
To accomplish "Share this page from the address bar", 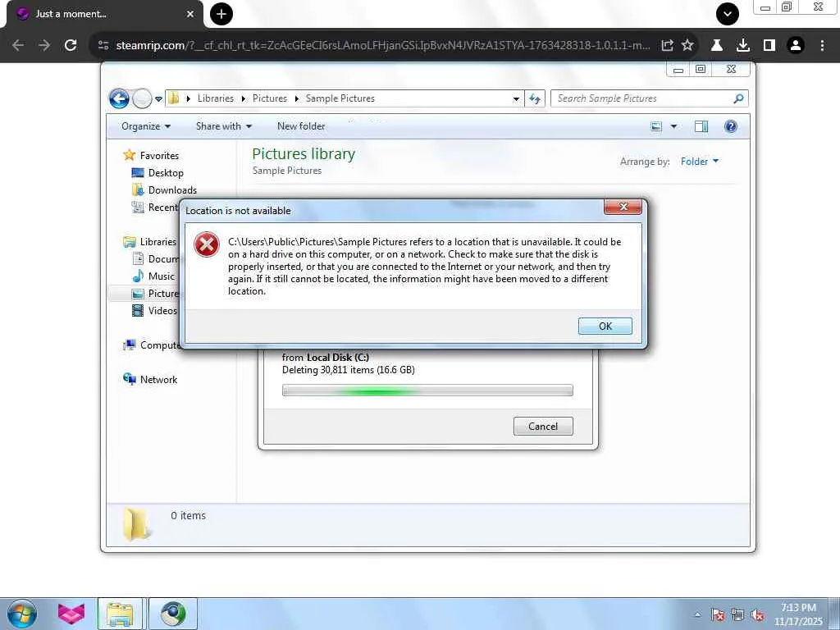I will pyautogui.click(x=668, y=46).
